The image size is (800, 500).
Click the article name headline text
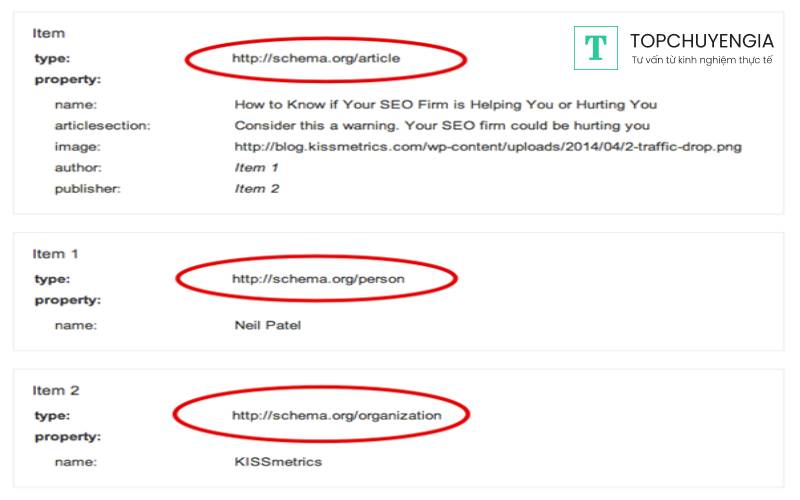coord(445,104)
